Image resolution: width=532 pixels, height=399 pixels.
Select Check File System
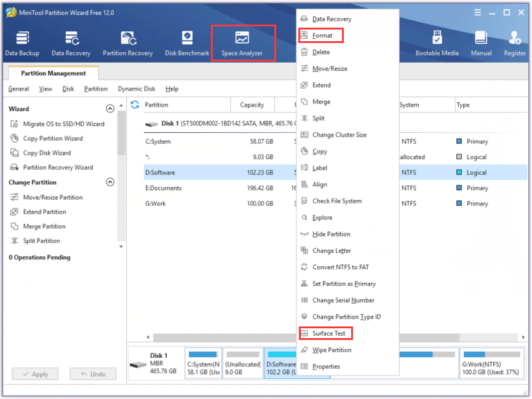[347, 201]
